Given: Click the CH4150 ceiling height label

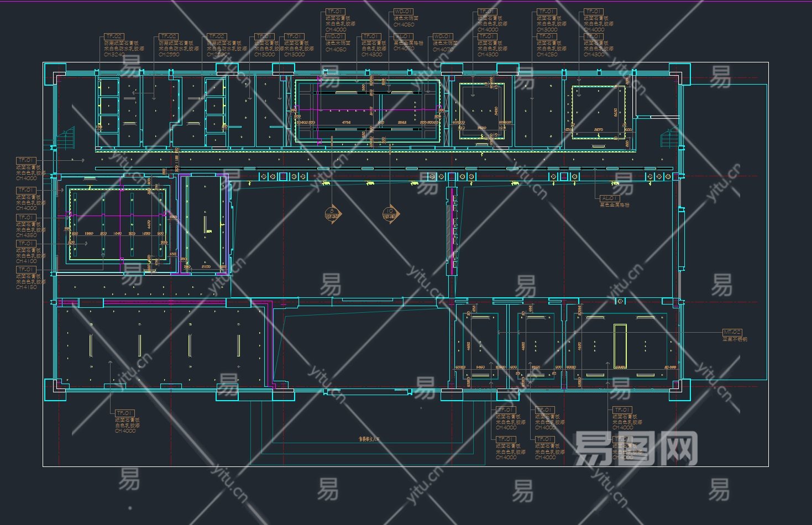Looking at the screenshot, I should 27,287.
